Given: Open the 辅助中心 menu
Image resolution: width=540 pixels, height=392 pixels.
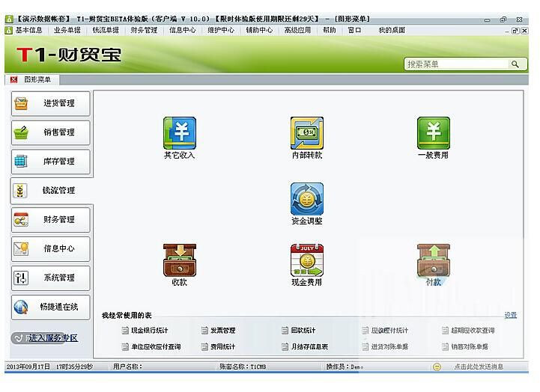Looking at the screenshot, I should 259,30.
